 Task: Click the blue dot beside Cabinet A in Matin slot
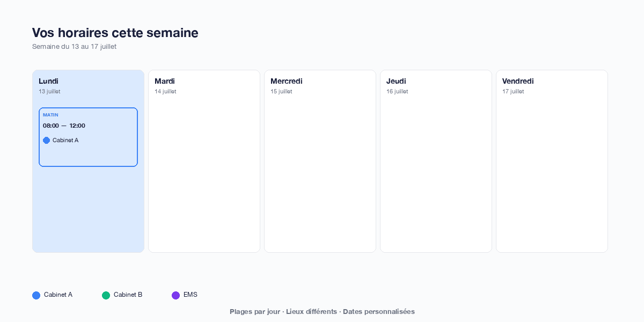46,140
